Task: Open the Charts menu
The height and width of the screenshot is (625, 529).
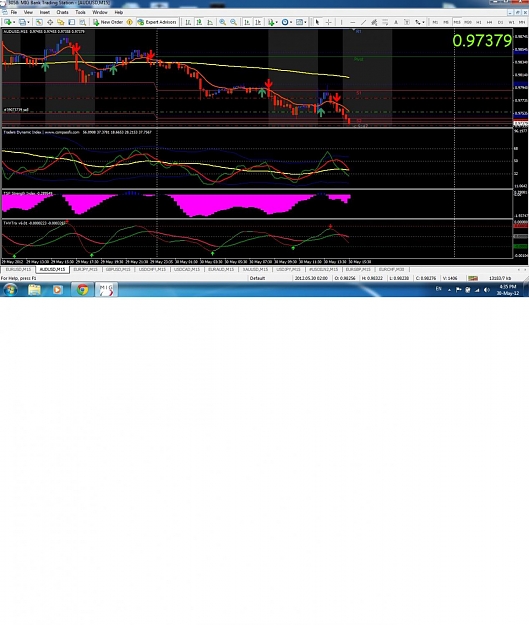Action: (x=62, y=12)
